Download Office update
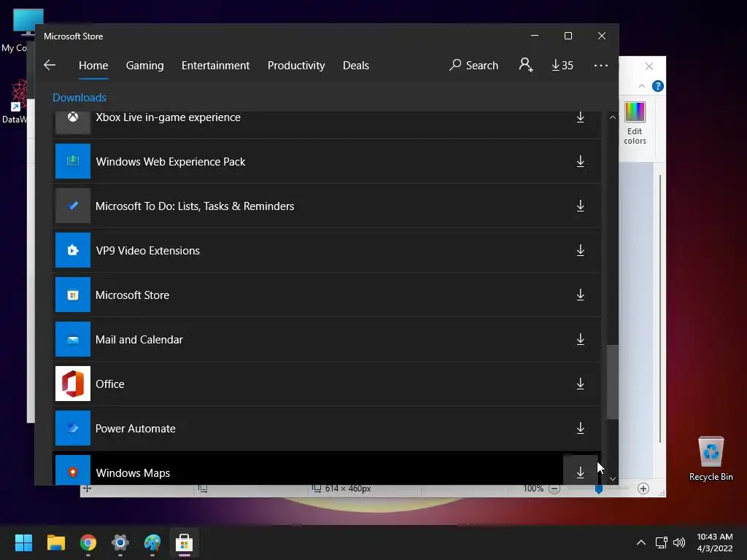This screenshot has height=560, width=747. click(580, 384)
